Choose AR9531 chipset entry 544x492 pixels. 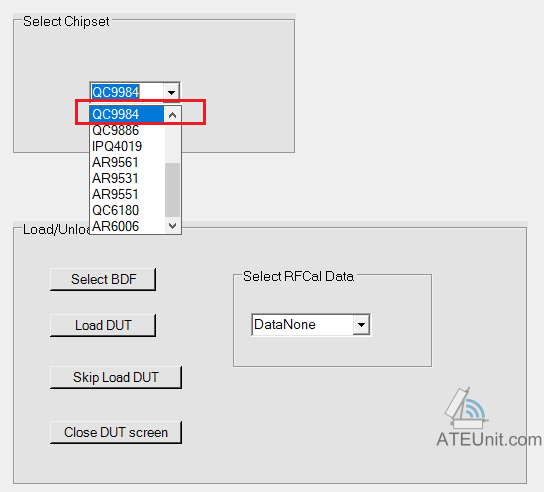[x=127, y=178]
